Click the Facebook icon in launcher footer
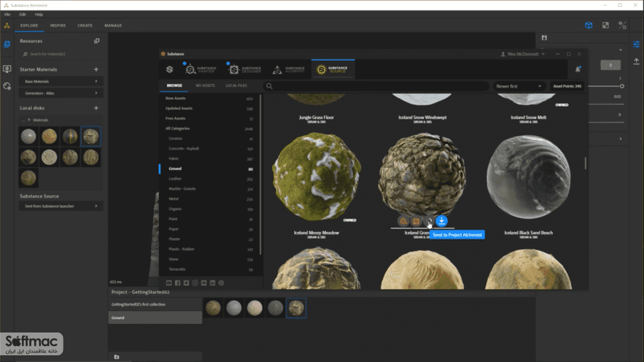 [x=178, y=283]
